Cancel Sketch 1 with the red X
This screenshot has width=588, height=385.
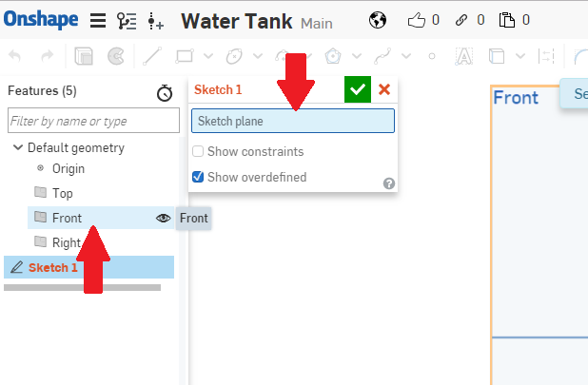(384, 89)
